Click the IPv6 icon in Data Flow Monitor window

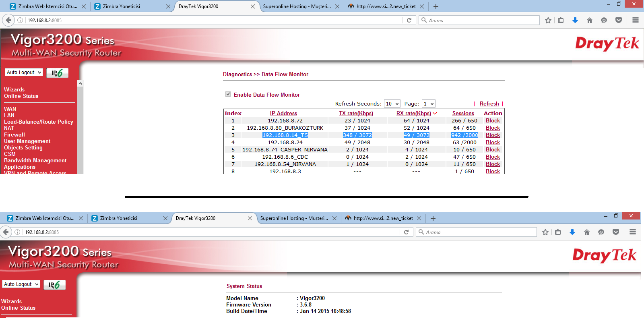pyautogui.click(x=57, y=73)
